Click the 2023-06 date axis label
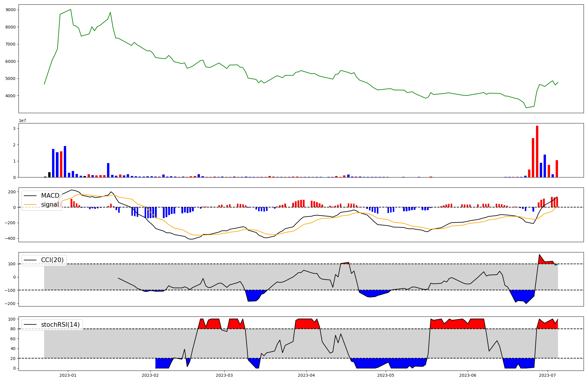588x382 pixels. 467,375
